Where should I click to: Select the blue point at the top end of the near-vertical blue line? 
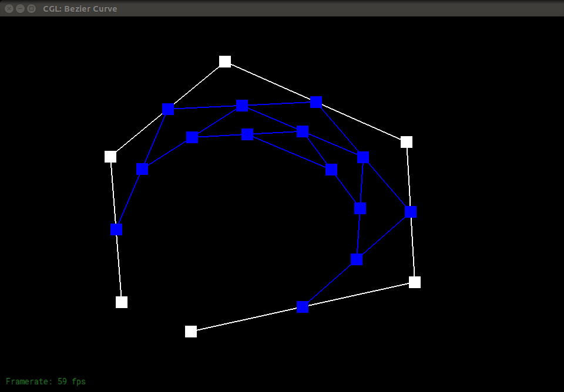coord(363,157)
